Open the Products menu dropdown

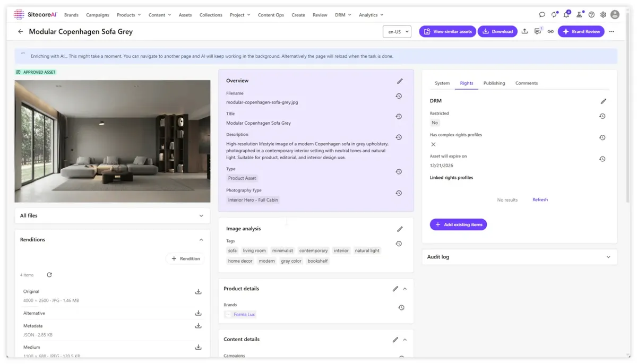tap(129, 15)
